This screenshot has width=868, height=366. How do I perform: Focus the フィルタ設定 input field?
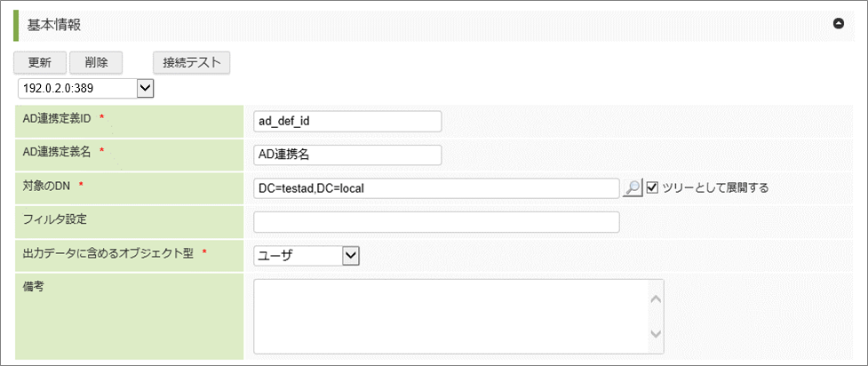click(x=435, y=222)
